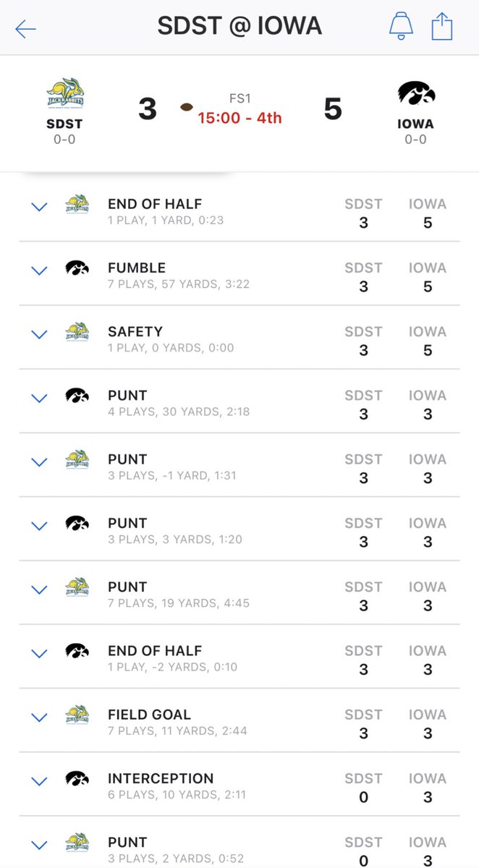Tap the SDST @ IOWA title

239,27
